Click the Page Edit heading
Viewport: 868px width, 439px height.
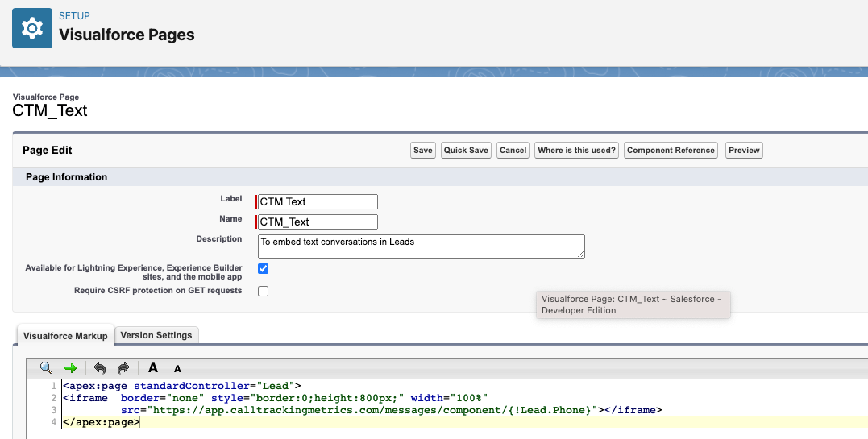click(47, 150)
